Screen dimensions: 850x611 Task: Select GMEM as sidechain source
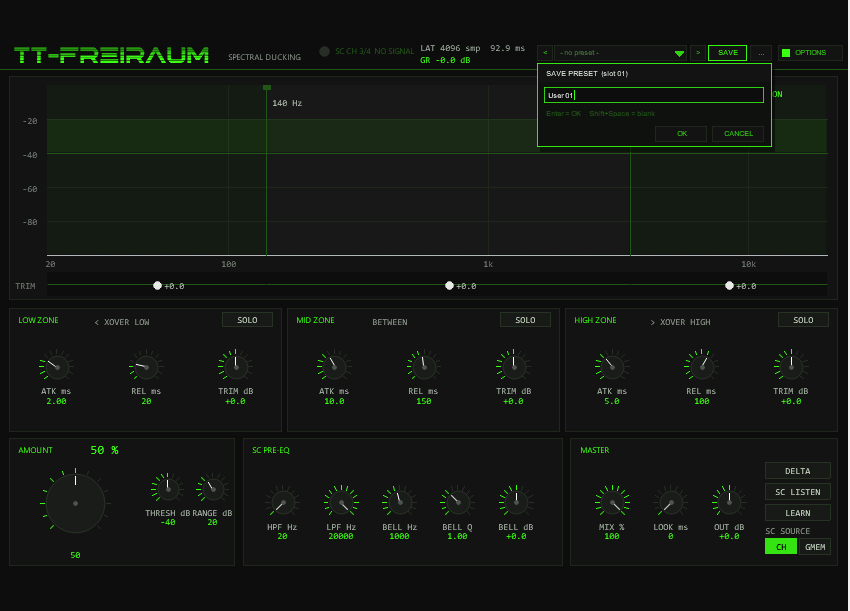point(815,546)
